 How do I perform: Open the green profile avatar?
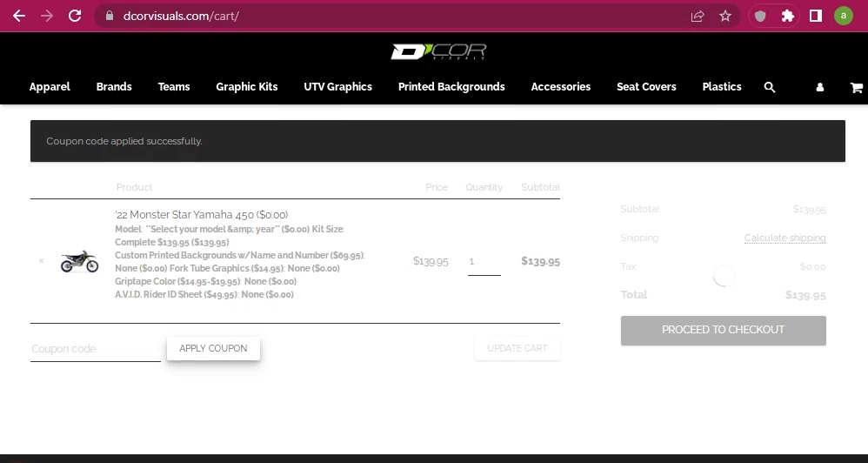pos(843,16)
